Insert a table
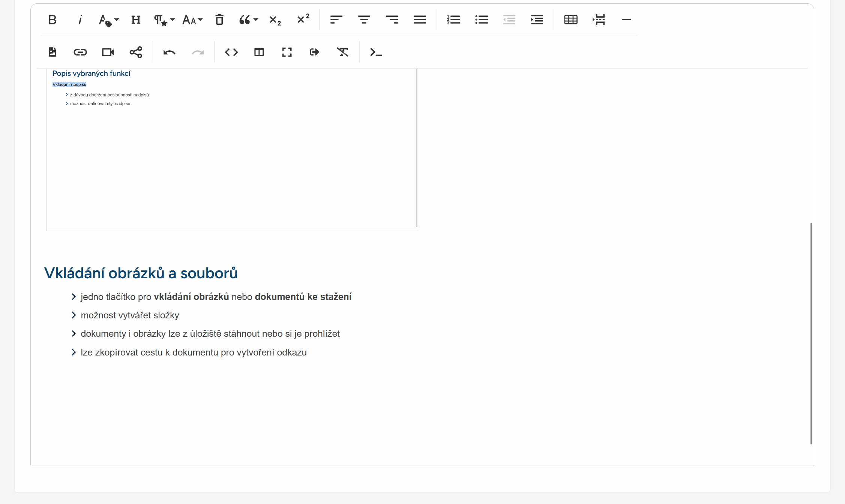This screenshot has height=504, width=845. pos(570,20)
